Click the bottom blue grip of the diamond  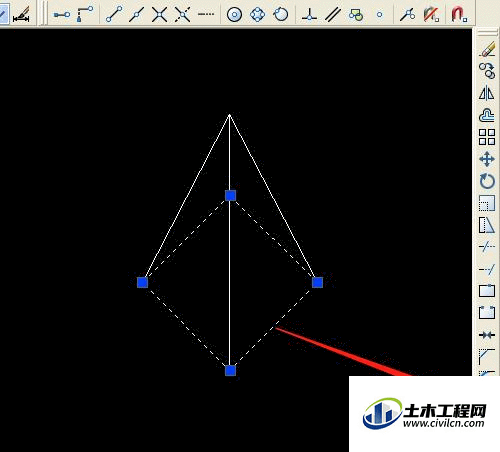(230, 370)
